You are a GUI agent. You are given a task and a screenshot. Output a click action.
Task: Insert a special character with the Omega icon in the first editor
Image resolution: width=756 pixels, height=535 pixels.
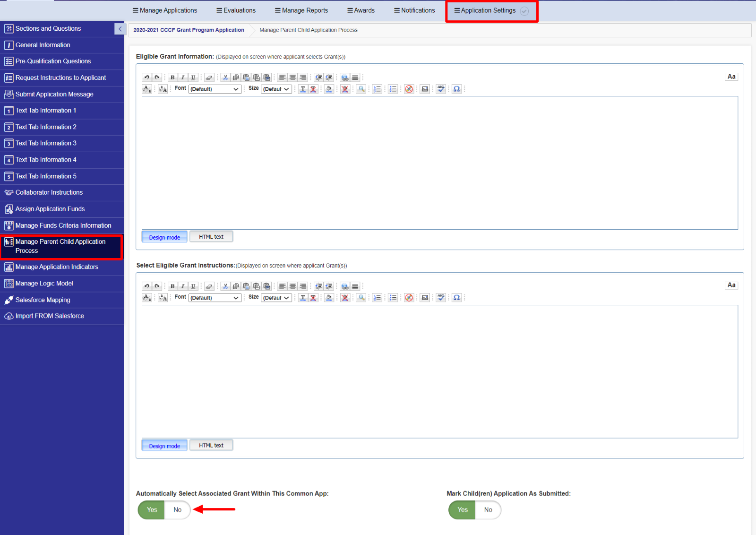pos(456,89)
